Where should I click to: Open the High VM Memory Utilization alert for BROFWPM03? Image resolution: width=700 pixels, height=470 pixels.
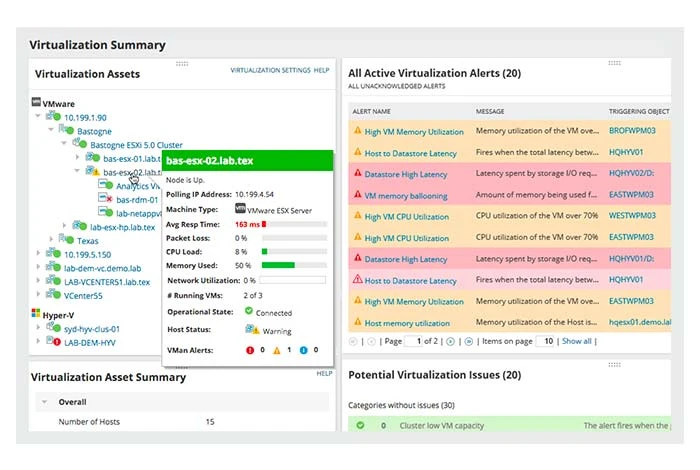414,132
